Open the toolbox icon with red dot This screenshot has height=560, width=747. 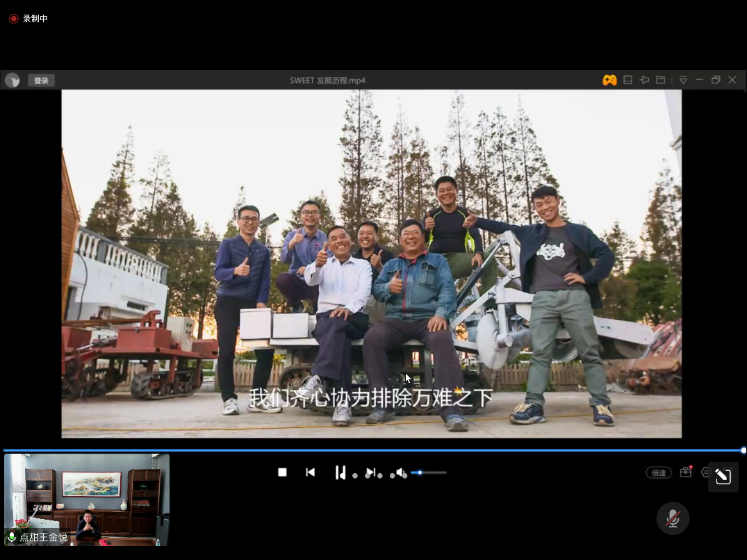[x=686, y=472]
